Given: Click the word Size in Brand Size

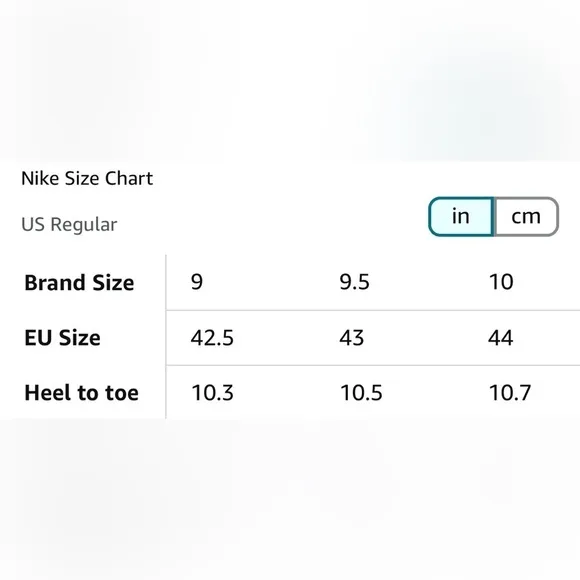Looking at the screenshot, I should point(113,283).
